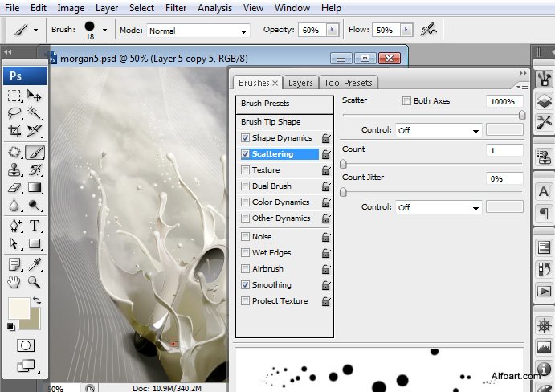This screenshot has height=392, width=555.
Task: Activate the Zoom magnifier tool
Action: point(35,282)
